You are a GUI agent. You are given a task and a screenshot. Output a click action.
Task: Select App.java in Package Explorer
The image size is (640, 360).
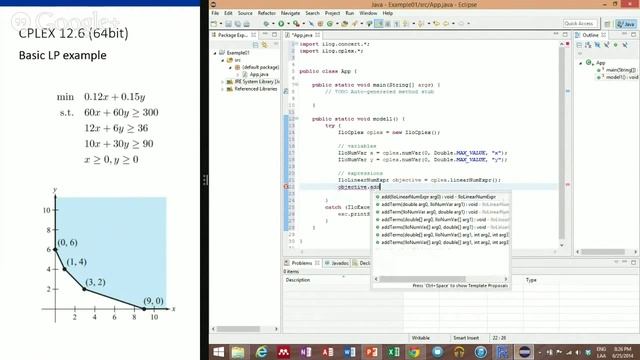[259, 74]
